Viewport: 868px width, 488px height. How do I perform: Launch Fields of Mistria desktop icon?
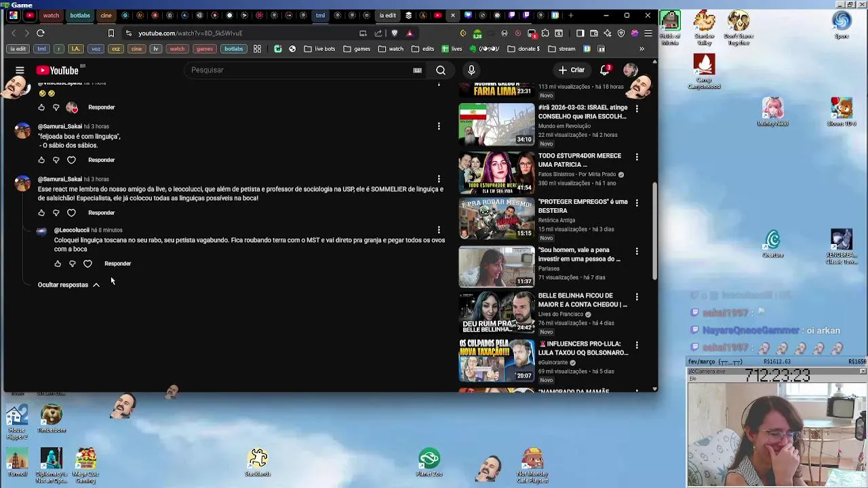[670, 28]
